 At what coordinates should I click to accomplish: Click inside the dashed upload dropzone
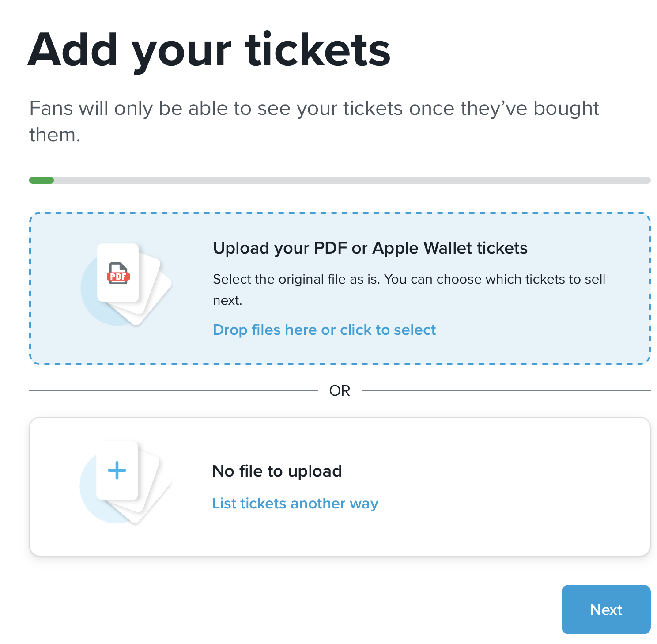340,287
